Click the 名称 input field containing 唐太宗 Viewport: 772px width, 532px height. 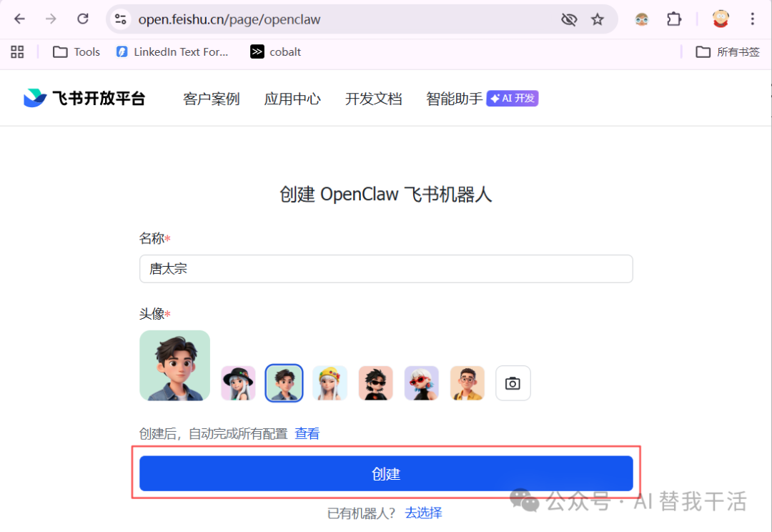[x=386, y=269]
